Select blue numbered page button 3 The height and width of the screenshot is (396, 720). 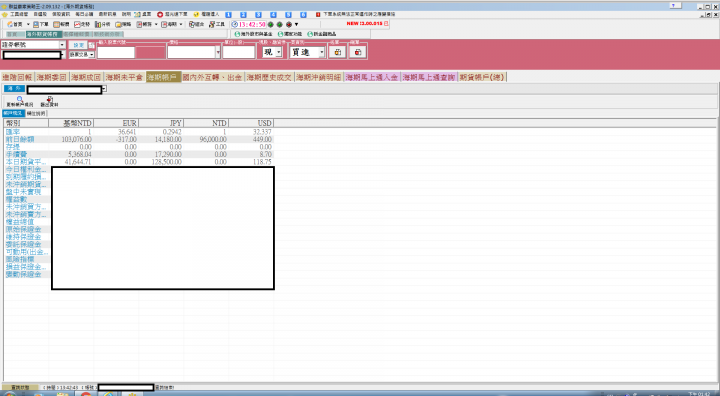[259, 15]
